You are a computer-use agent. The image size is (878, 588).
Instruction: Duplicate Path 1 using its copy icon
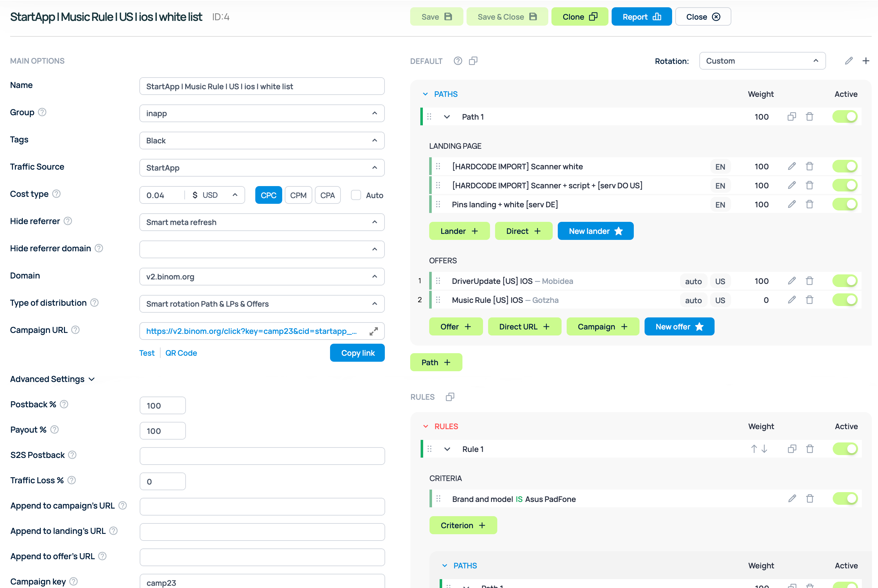tap(792, 117)
